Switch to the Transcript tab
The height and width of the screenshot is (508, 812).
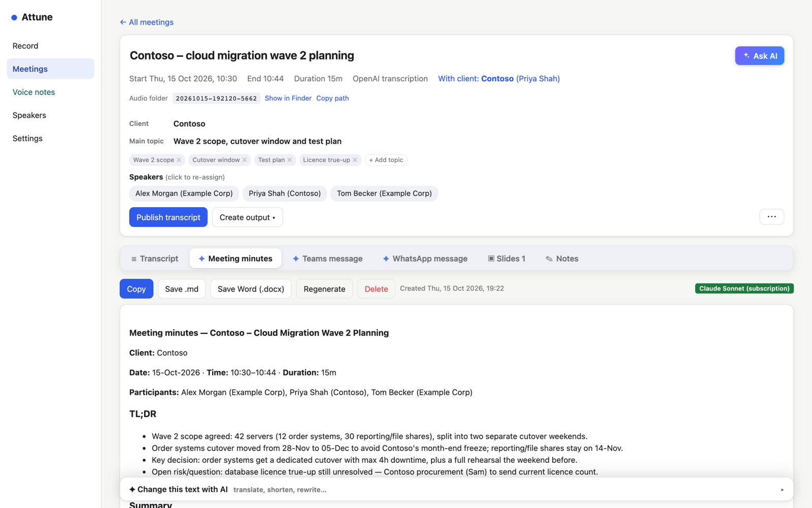[x=155, y=259]
